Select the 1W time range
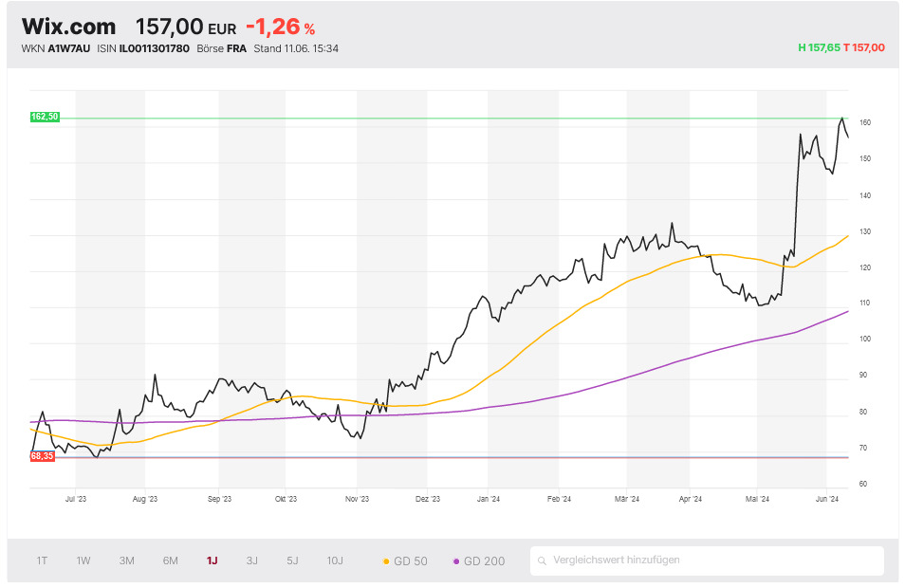Viewport: 905px width, 588px height. 83,560
